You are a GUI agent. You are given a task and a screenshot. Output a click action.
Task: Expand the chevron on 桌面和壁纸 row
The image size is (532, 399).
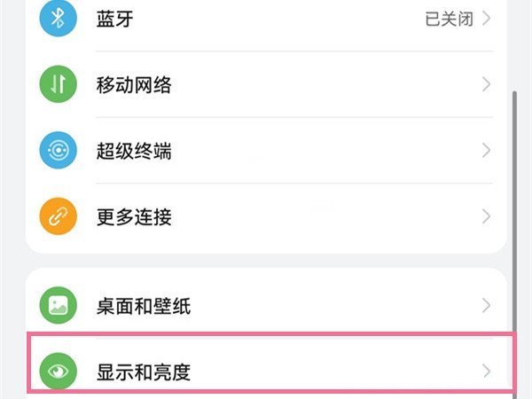[486, 307]
